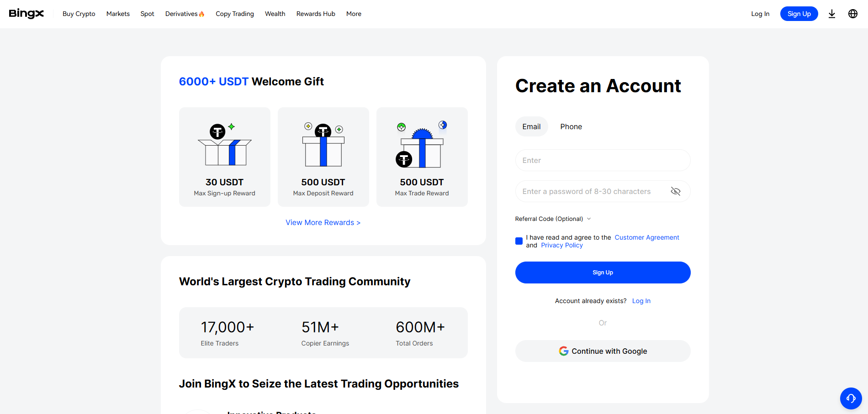This screenshot has width=868, height=414.
Task: Open the Markets menu item
Action: point(118,14)
